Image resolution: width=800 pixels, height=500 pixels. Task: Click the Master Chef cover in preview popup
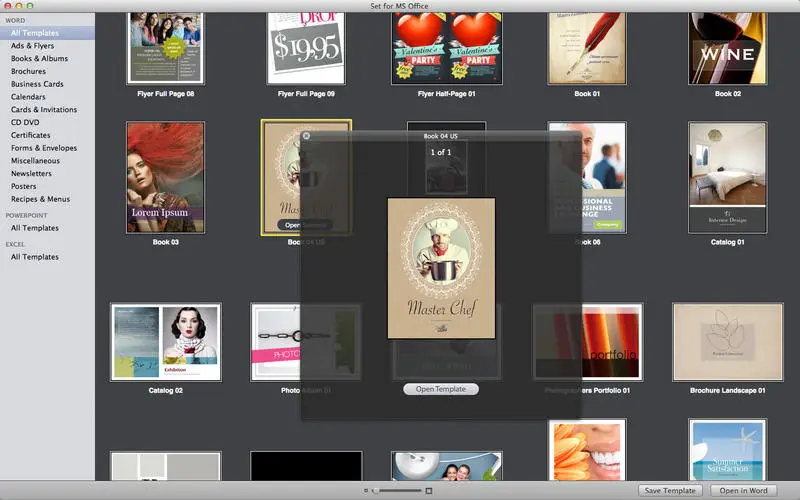pyautogui.click(x=441, y=268)
